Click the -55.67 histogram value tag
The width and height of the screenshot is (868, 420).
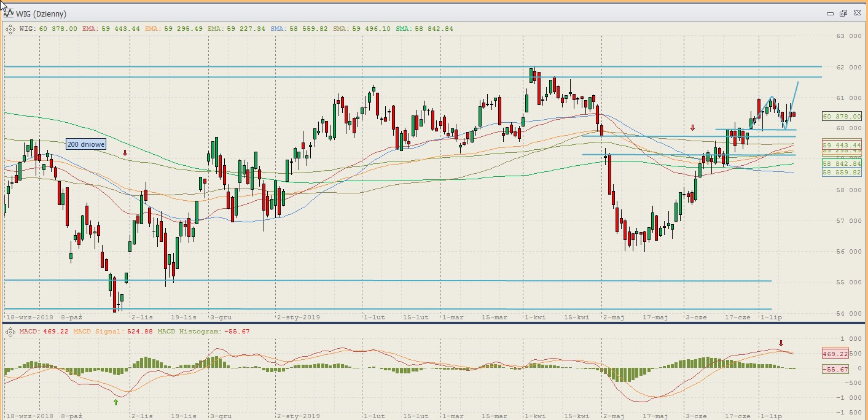tap(835, 369)
